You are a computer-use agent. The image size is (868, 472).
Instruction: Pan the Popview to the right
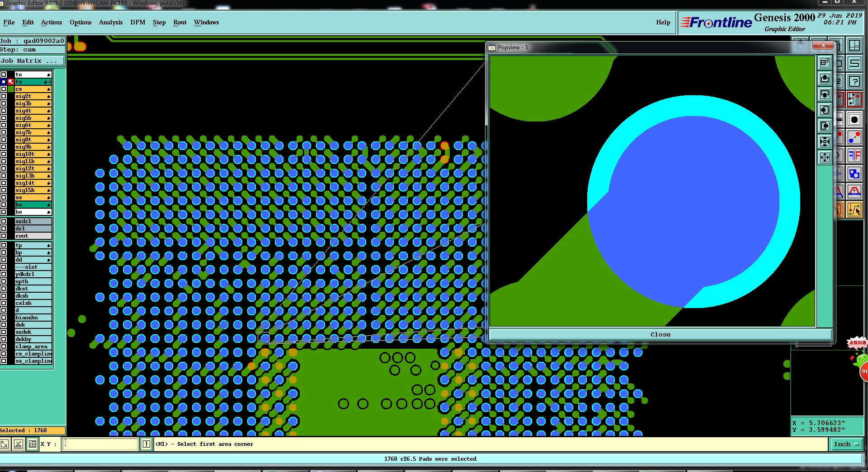(825, 126)
